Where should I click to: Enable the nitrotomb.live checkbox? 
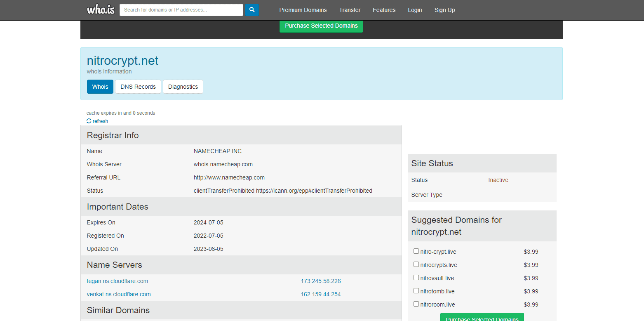pyautogui.click(x=416, y=291)
